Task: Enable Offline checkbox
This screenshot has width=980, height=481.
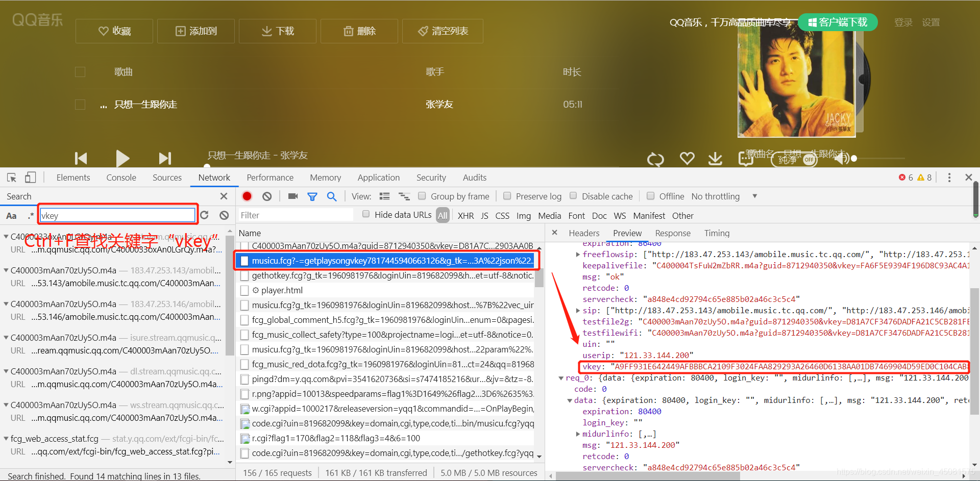Action: (x=651, y=196)
